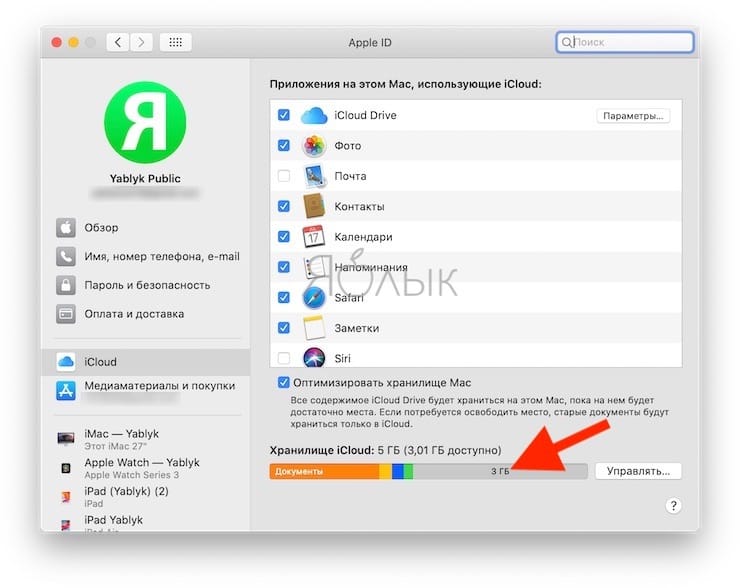Screen dimensions: 740x588
Task: Uncheck the Заметки checkbox
Action: [284, 328]
